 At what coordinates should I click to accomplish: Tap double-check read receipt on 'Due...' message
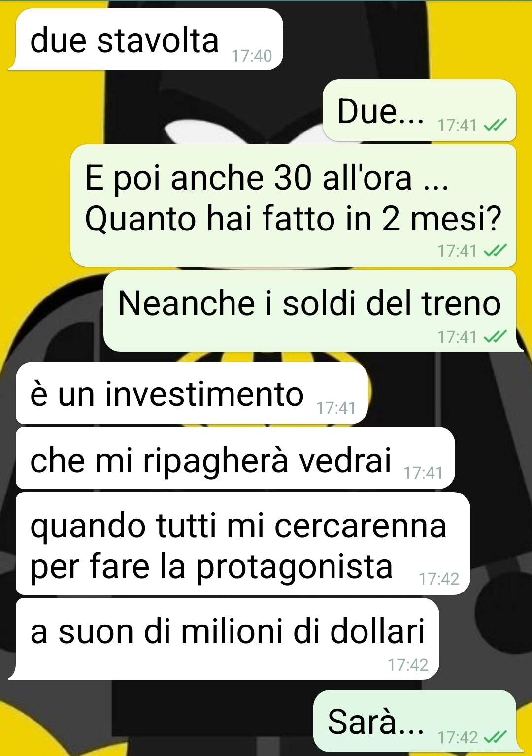click(495, 126)
